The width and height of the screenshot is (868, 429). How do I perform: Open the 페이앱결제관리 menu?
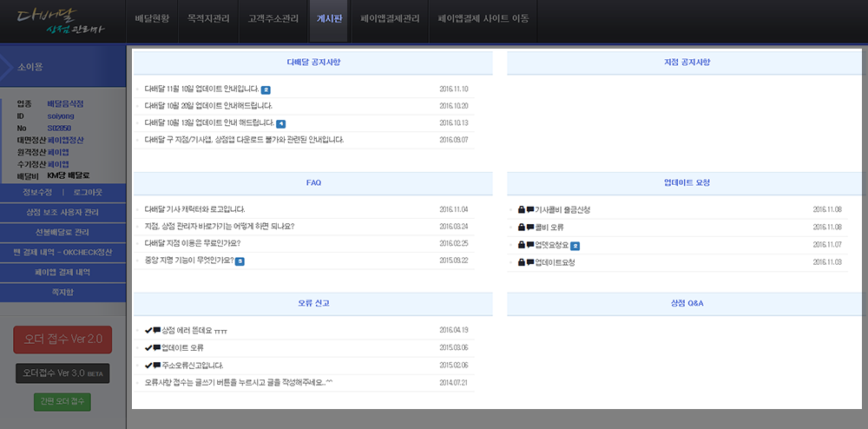[390, 19]
